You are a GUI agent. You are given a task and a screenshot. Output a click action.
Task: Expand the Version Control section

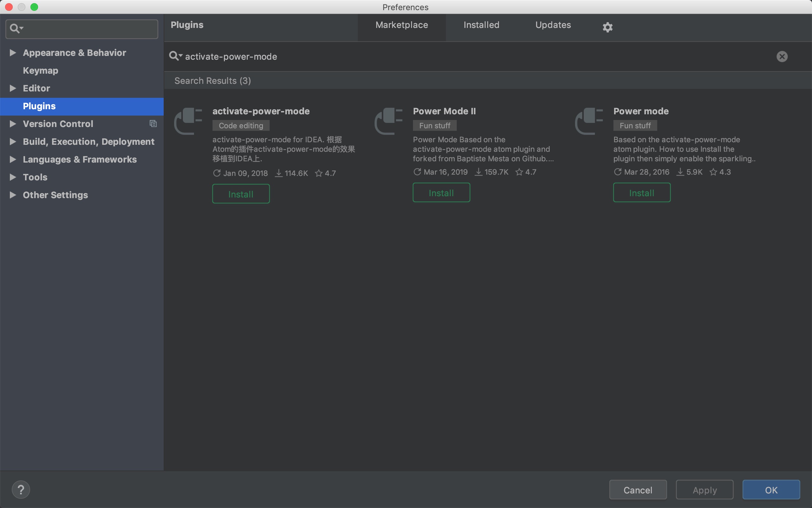tap(13, 124)
